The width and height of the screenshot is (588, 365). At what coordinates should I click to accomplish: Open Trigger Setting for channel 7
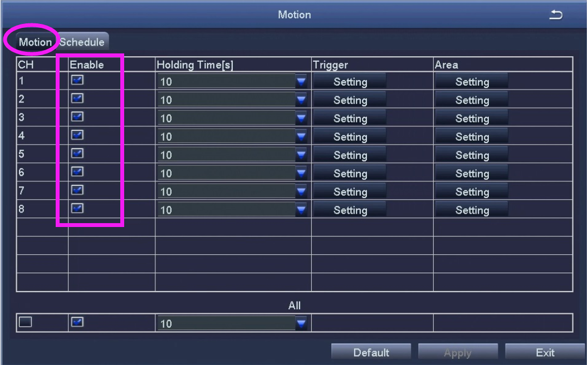(350, 191)
